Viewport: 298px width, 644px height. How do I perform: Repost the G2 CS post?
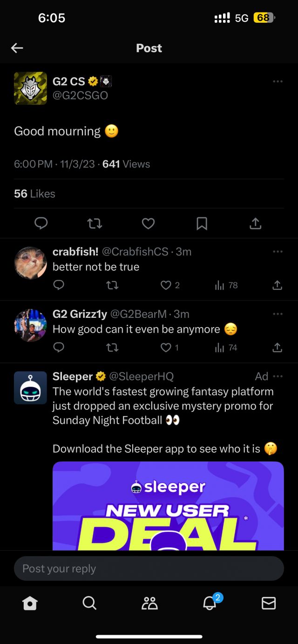[95, 224]
